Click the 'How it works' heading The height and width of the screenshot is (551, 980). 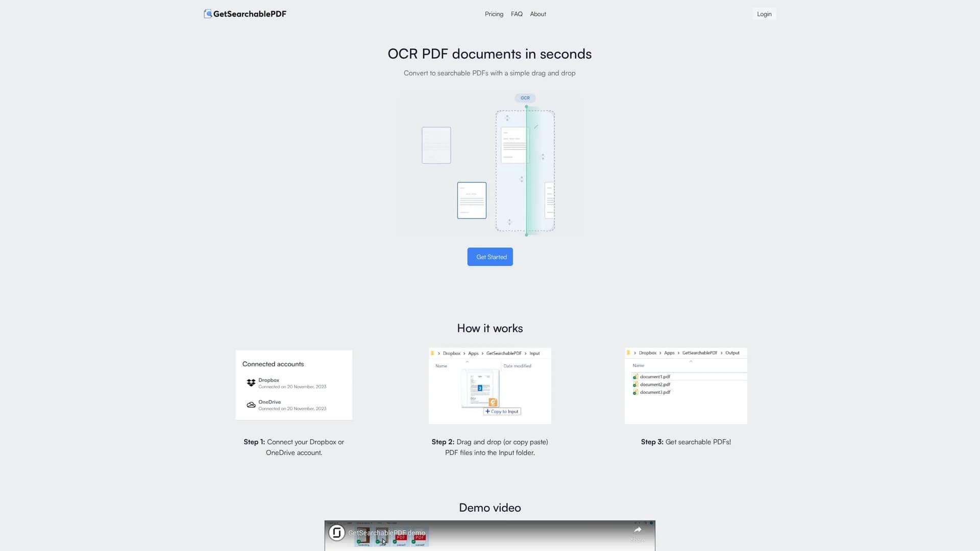490,328
